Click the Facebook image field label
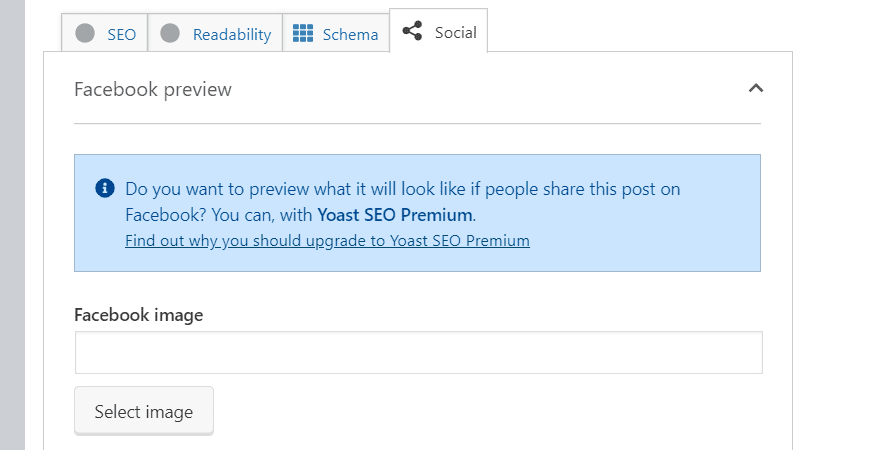The image size is (896, 450). (x=139, y=315)
